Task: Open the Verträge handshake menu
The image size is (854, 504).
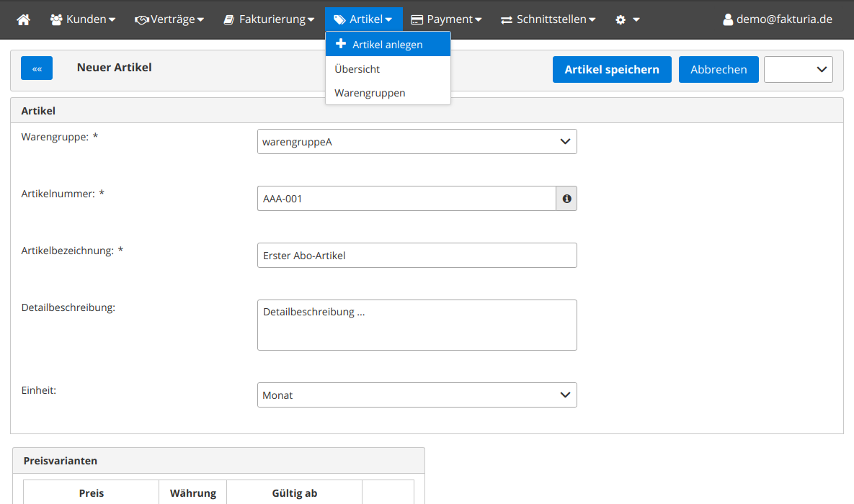Action: 169,19
